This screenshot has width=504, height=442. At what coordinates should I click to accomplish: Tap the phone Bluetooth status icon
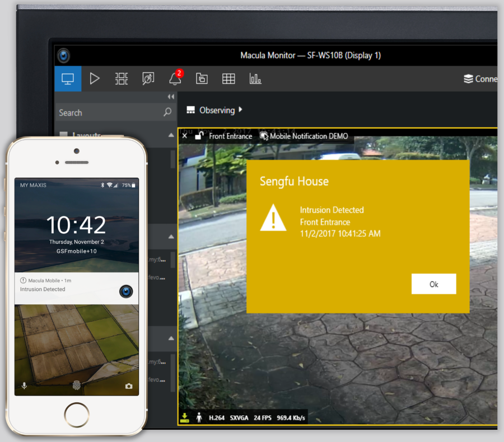click(102, 185)
